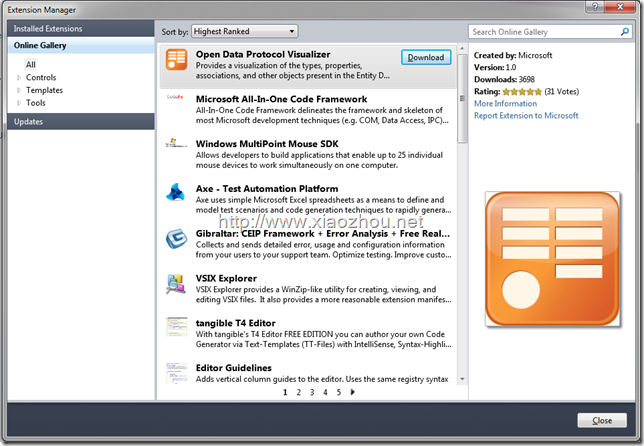Click the Windows MultiPoint Mouse SDK icon
644x446 pixels.
click(x=176, y=143)
